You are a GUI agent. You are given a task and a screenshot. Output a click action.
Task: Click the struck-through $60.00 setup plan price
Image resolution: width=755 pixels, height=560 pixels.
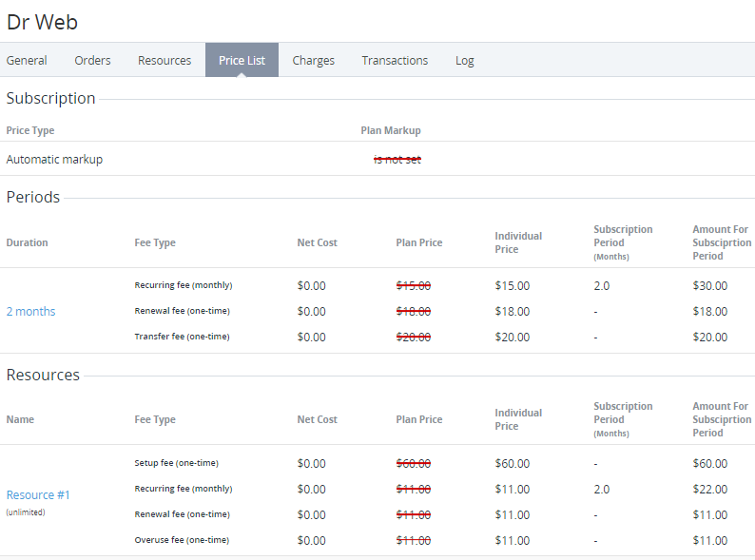pyautogui.click(x=413, y=463)
